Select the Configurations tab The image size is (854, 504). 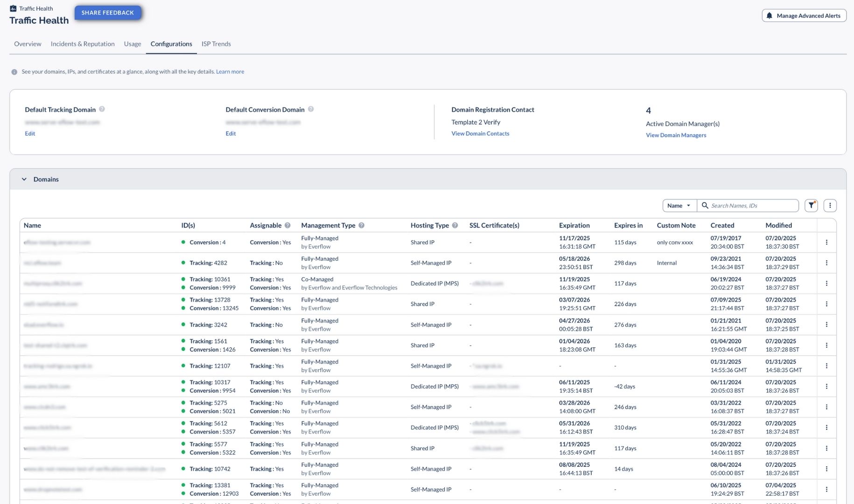[x=171, y=44]
